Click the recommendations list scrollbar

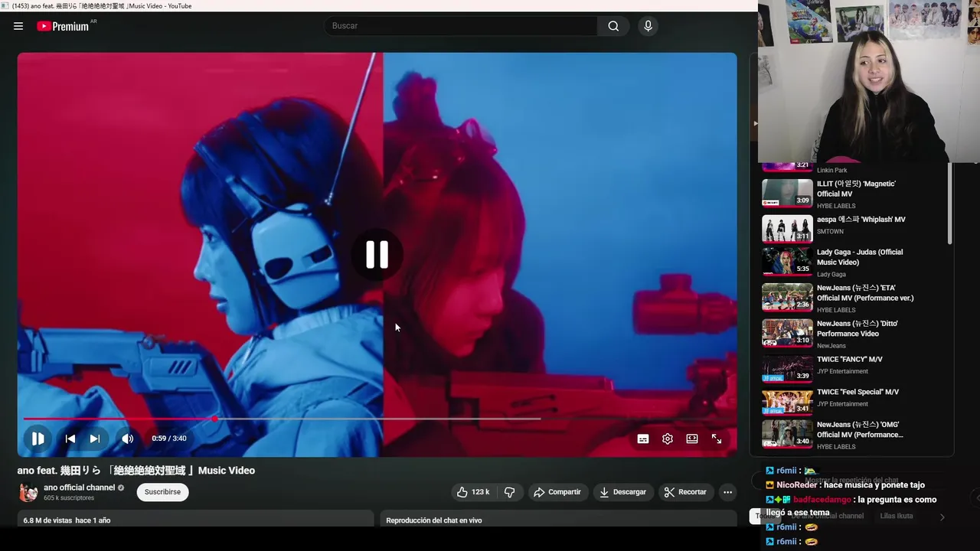click(x=950, y=204)
